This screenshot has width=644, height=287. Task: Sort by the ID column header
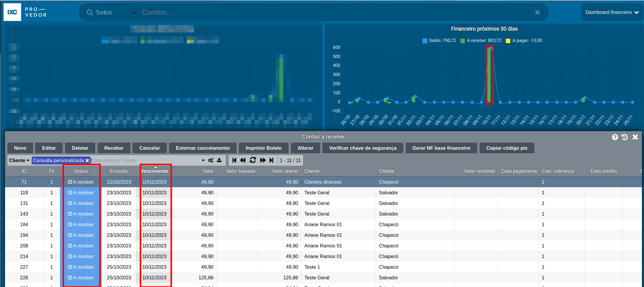[24, 171]
